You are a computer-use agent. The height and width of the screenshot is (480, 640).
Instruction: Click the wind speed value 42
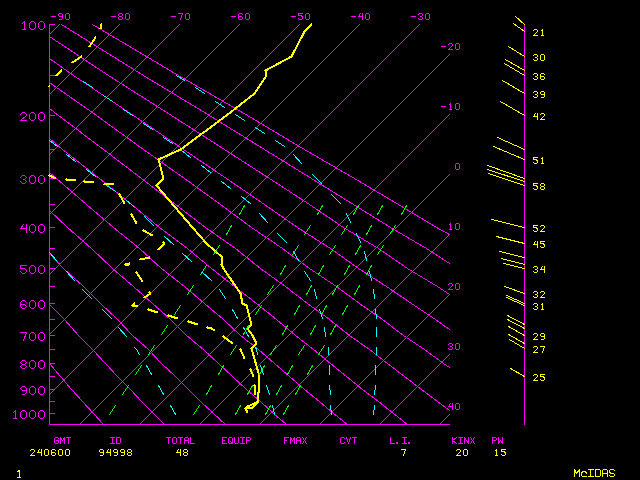[538, 117]
